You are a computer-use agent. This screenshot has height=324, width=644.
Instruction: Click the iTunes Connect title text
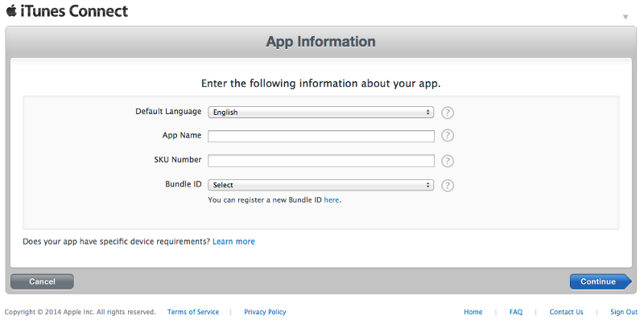(x=74, y=10)
